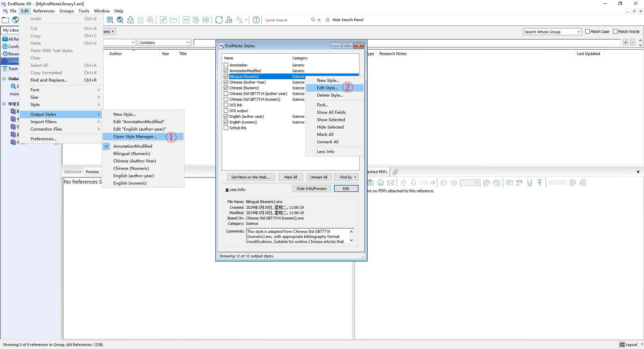644x349 pixels.
Task: Toggle Chinese (Author-Year) style checkbox
Action: (x=226, y=82)
